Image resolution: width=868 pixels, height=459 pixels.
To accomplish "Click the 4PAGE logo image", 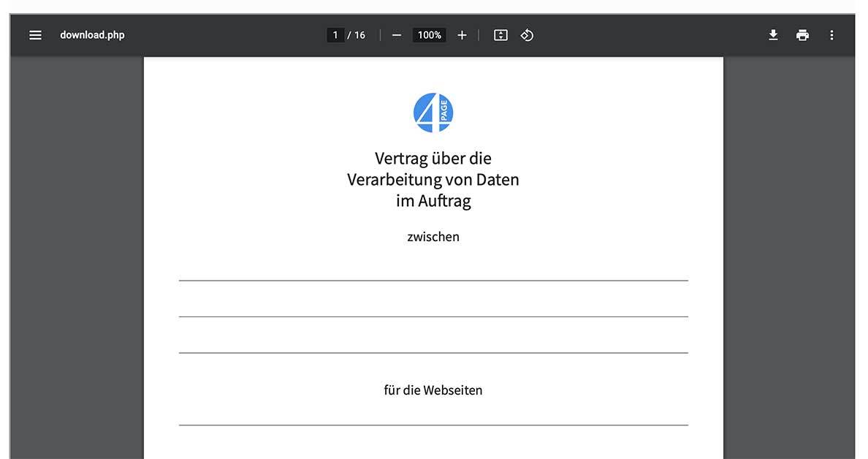I will tap(433, 113).
